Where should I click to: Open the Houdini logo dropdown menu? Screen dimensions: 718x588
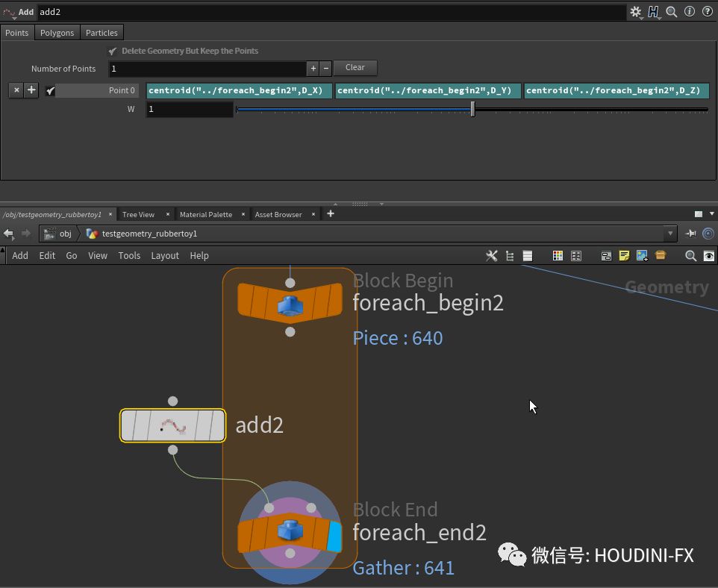tap(654, 11)
